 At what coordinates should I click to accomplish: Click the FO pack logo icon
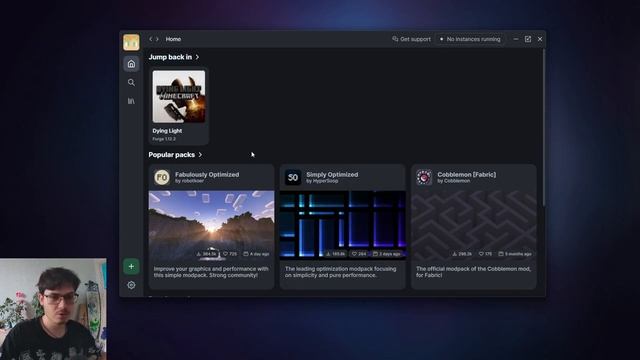coord(162,178)
